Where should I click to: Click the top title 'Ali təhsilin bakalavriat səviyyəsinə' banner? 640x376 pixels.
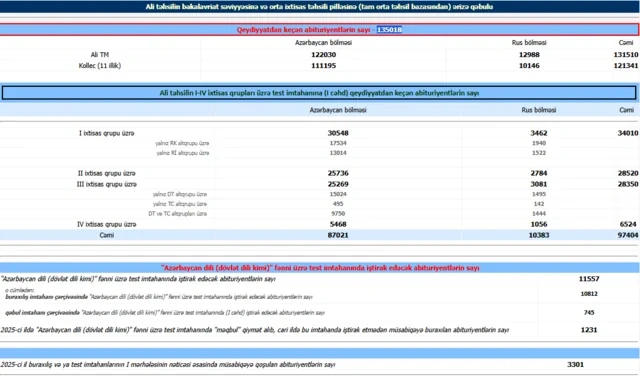[x=319, y=7]
